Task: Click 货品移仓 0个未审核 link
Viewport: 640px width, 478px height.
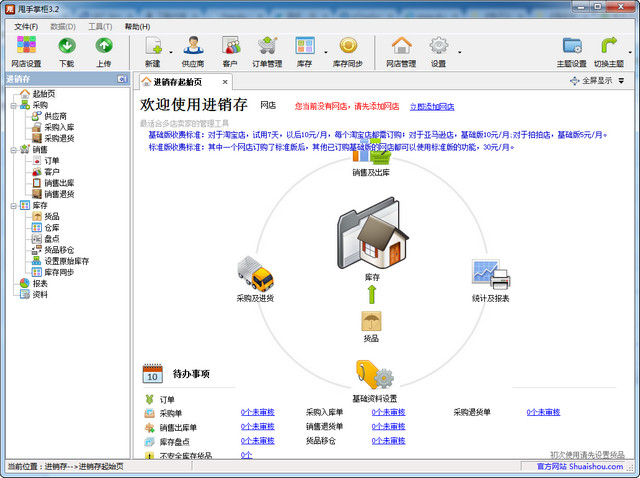Action: (388, 441)
